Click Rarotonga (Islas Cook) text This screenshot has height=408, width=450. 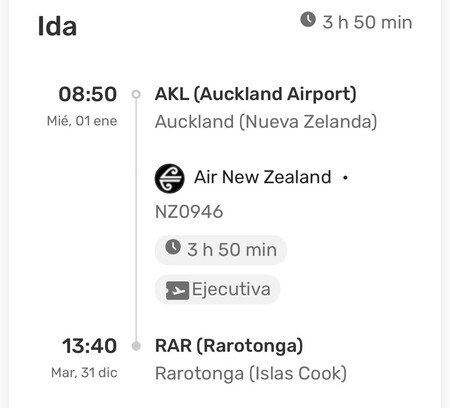point(251,373)
